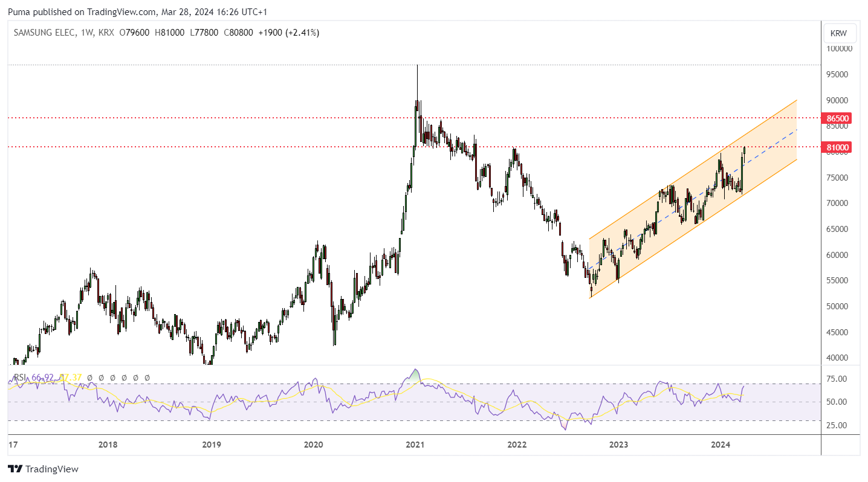Click the 2019 year label on time axis
Screen dimensions: 868x482
[210, 445]
